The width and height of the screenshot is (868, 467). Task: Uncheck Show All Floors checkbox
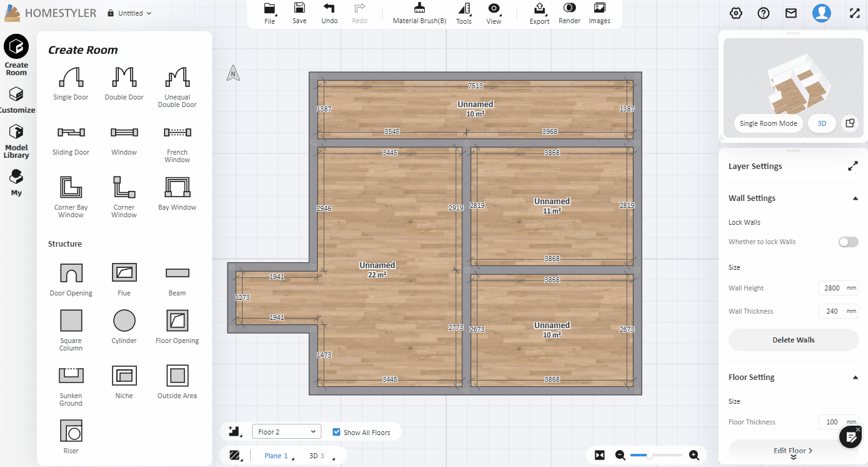336,432
